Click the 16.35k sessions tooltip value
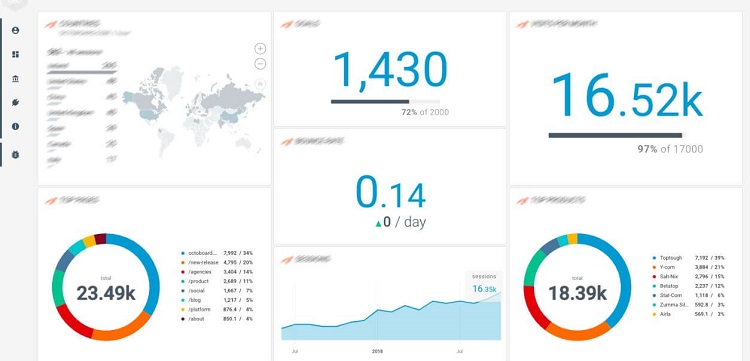 click(x=484, y=289)
